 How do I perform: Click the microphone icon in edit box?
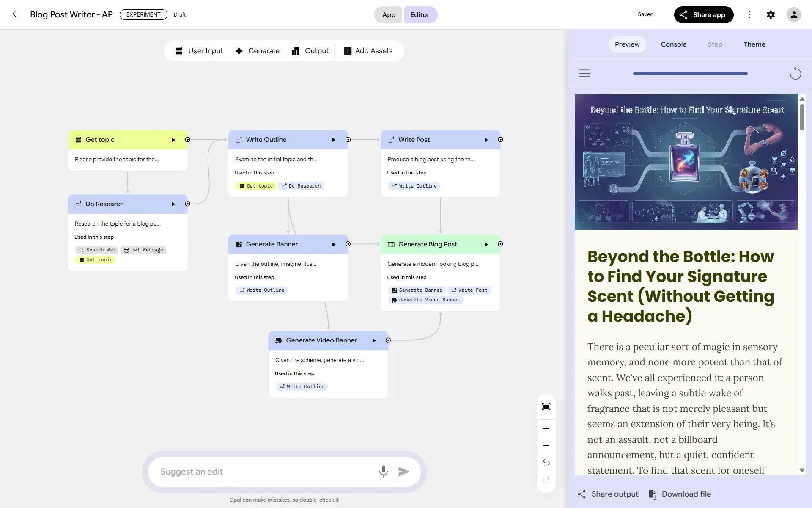click(383, 471)
